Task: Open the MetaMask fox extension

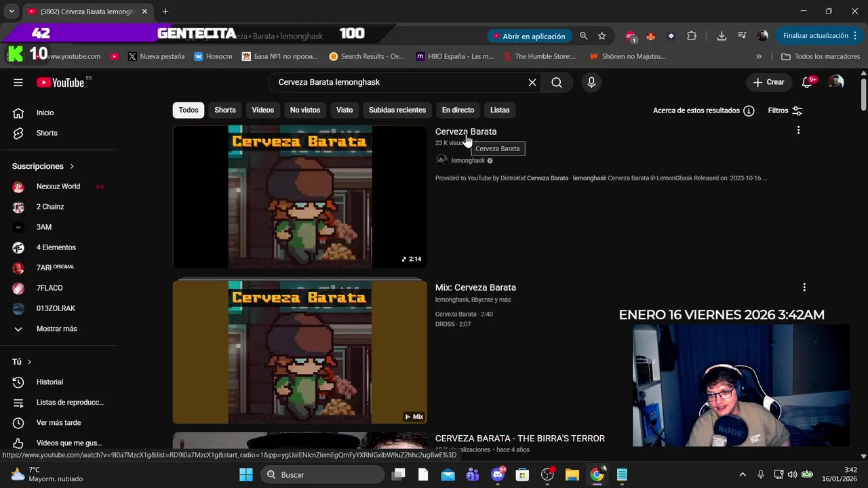Action: coord(650,36)
